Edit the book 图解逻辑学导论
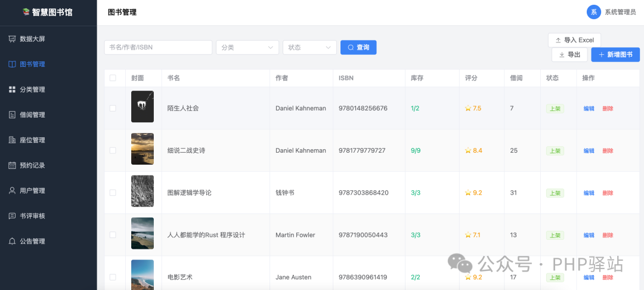Viewport: 644px width, 290px height. (589, 193)
